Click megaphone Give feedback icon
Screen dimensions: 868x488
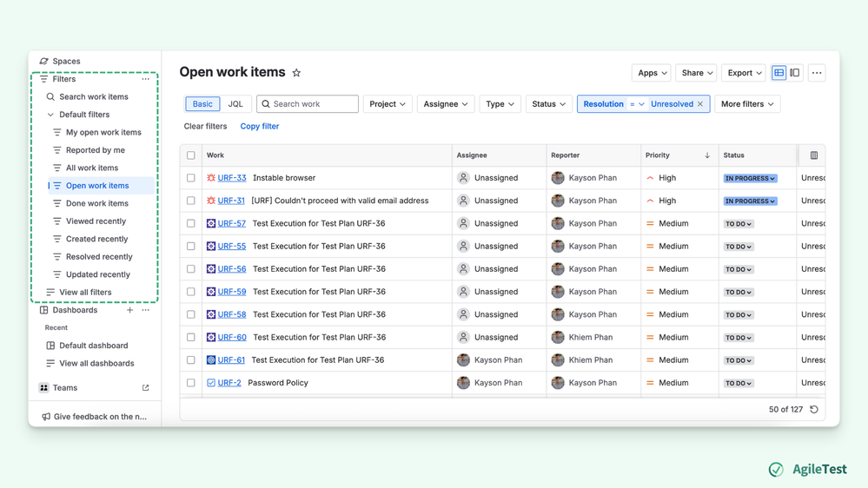click(46, 417)
